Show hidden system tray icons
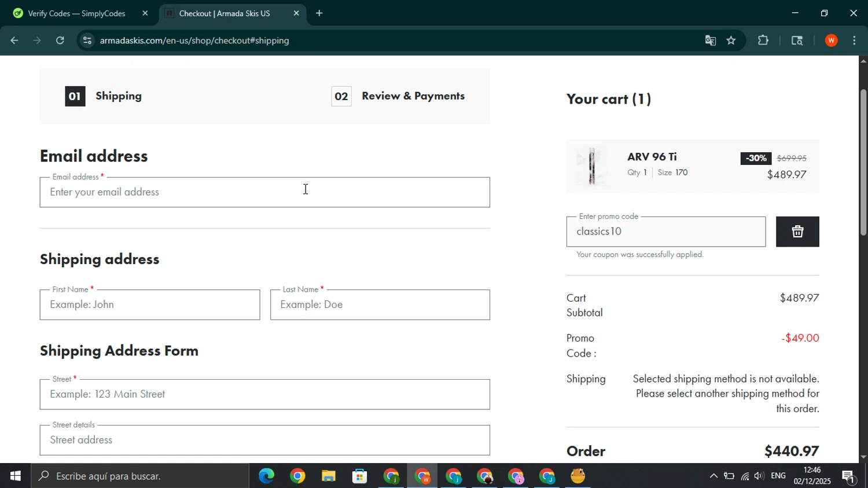The width and height of the screenshot is (868, 488). (x=713, y=476)
